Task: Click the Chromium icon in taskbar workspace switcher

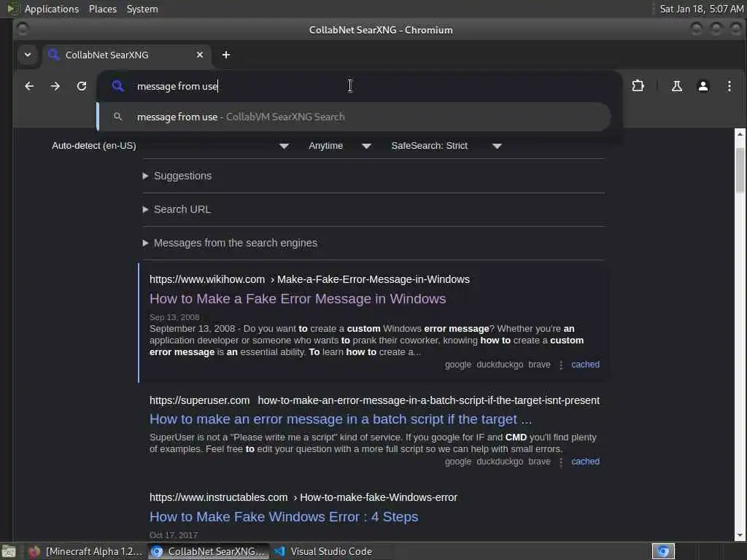Action: (663, 551)
